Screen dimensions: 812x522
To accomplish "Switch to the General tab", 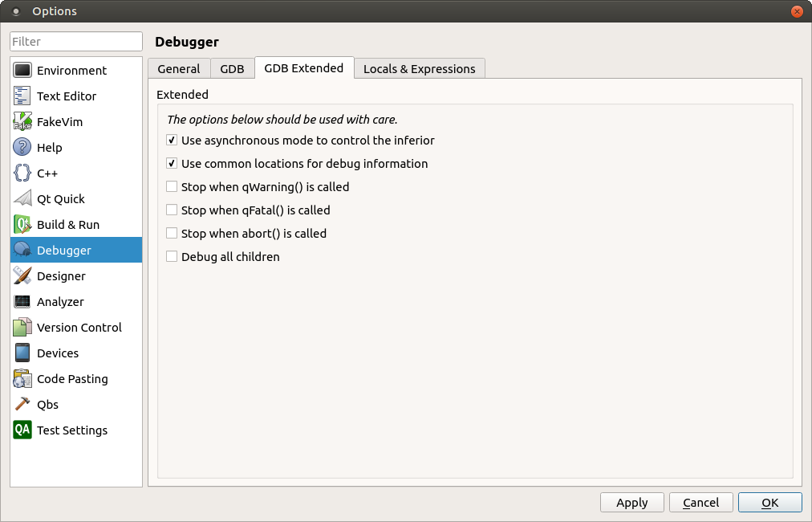I will pos(179,69).
